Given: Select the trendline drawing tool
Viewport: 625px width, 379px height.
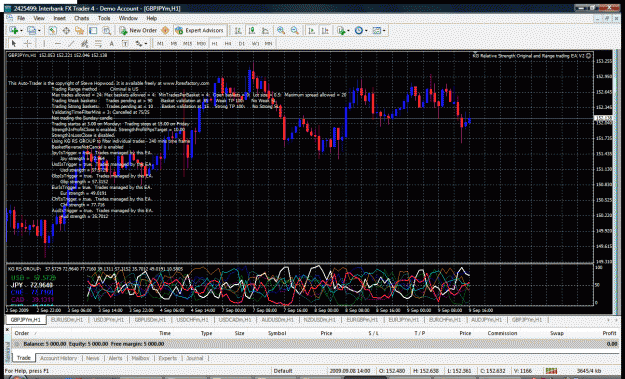Looking at the screenshot, I should point(71,43).
